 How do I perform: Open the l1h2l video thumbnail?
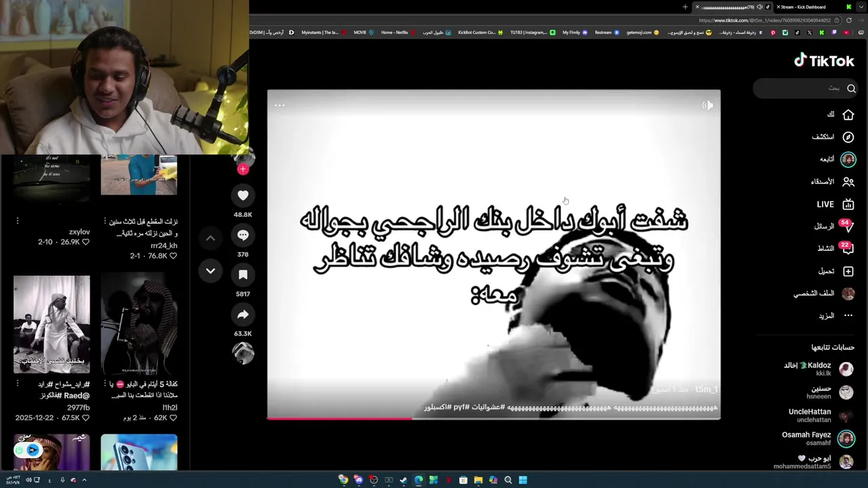pos(139,324)
